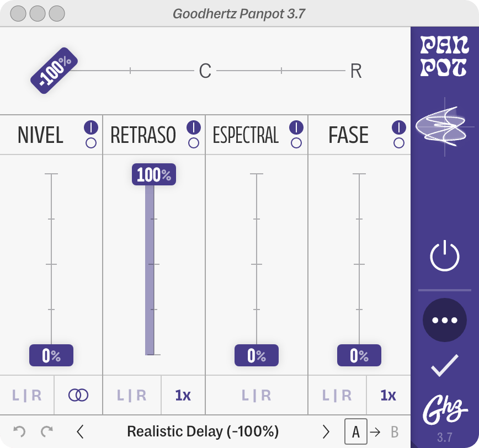Go to the previous preset chevron
The image size is (479, 448).
tap(81, 431)
